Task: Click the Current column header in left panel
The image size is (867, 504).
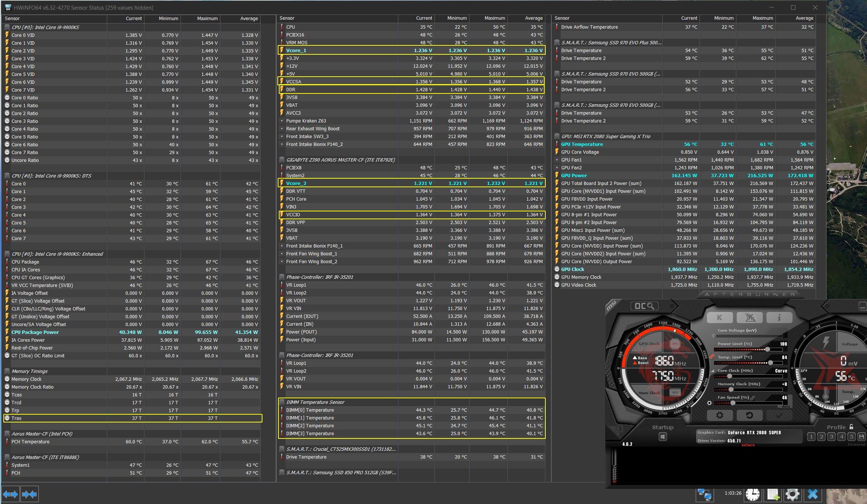Action: [125, 19]
